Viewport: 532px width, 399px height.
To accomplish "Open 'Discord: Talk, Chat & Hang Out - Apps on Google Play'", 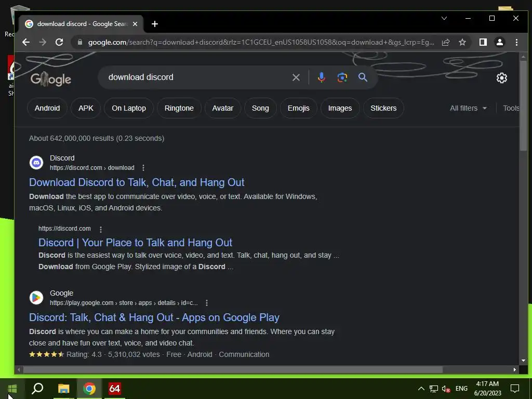I will pyautogui.click(x=154, y=317).
